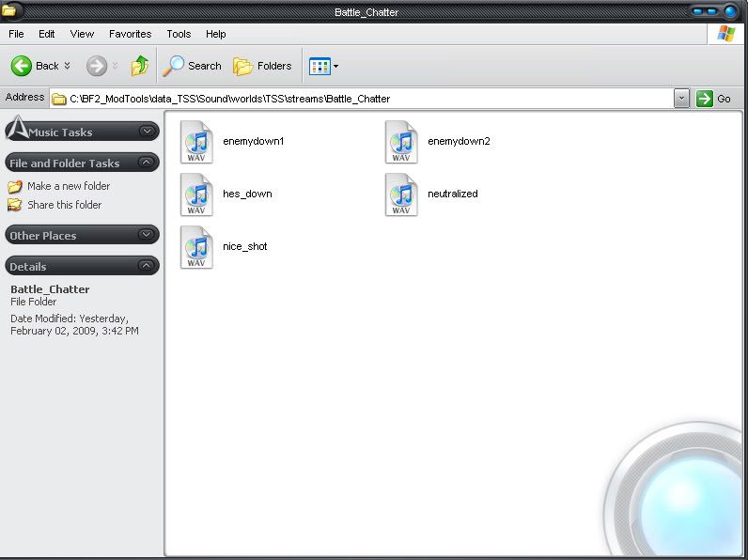Screen dimensions: 748x560
Task: Click the Battle_Chatter name in Details
Action: coord(50,289)
